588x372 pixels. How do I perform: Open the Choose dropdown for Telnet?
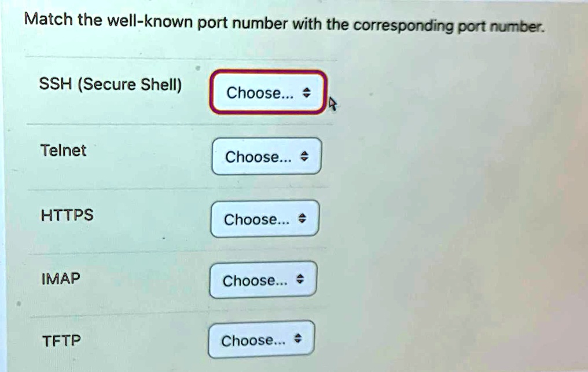click(x=266, y=156)
